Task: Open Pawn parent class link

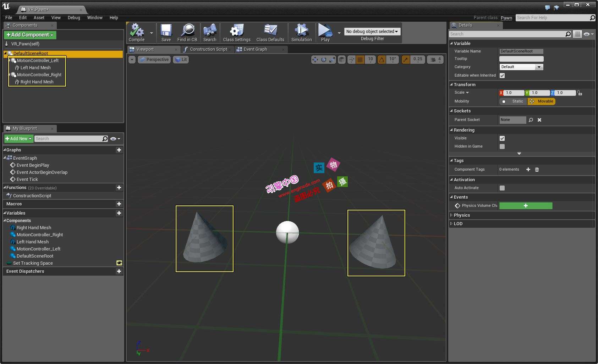Action: 506,18
